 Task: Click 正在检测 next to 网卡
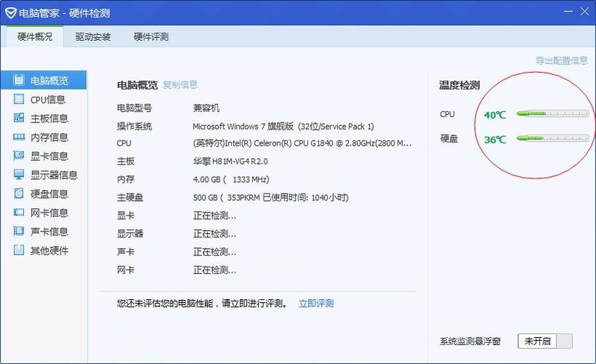(x=214, y=270)
